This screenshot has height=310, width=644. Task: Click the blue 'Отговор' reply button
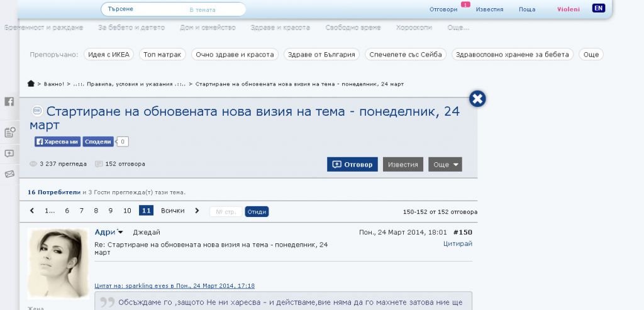tap(352, 165)
